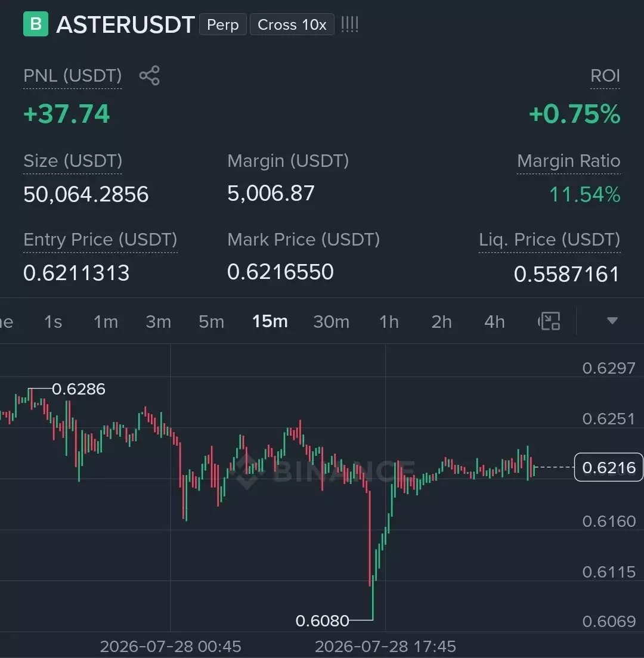644x658 pixels.
Task: Click the 0.6251 price axis label
Action: [x=609, y=419]
